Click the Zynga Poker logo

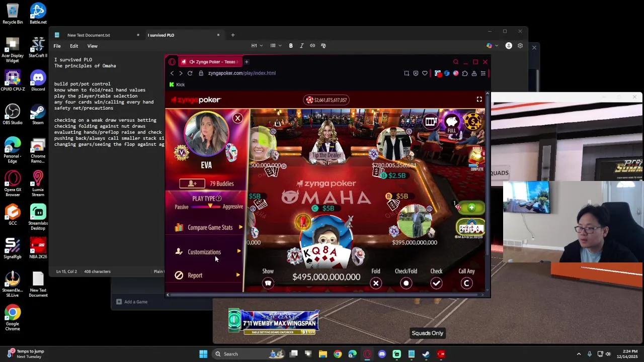coord(196,100)
